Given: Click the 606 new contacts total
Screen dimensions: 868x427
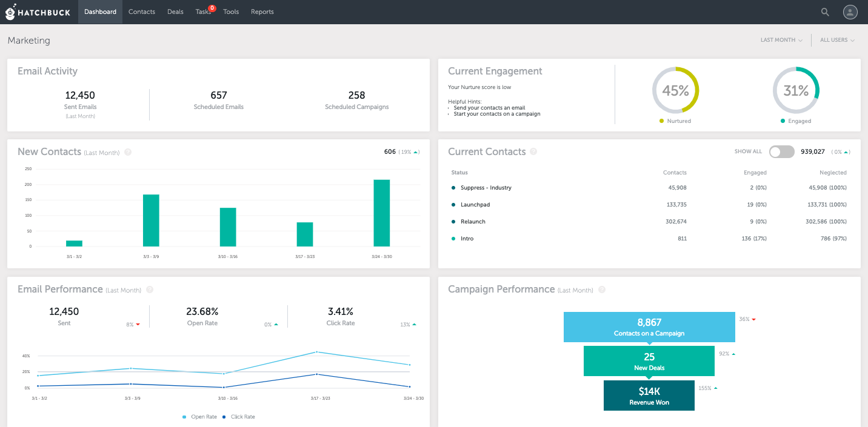Looking at the screenshot, I should [390, 151].
